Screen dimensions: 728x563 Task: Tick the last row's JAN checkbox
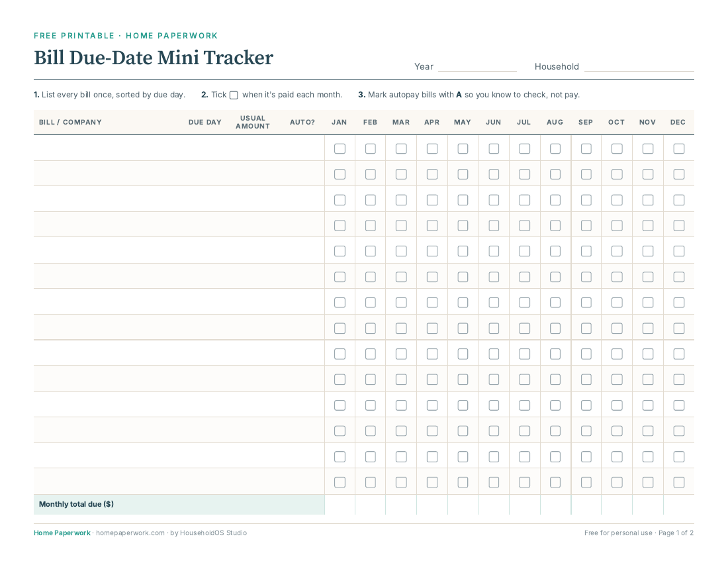[340, 482]
